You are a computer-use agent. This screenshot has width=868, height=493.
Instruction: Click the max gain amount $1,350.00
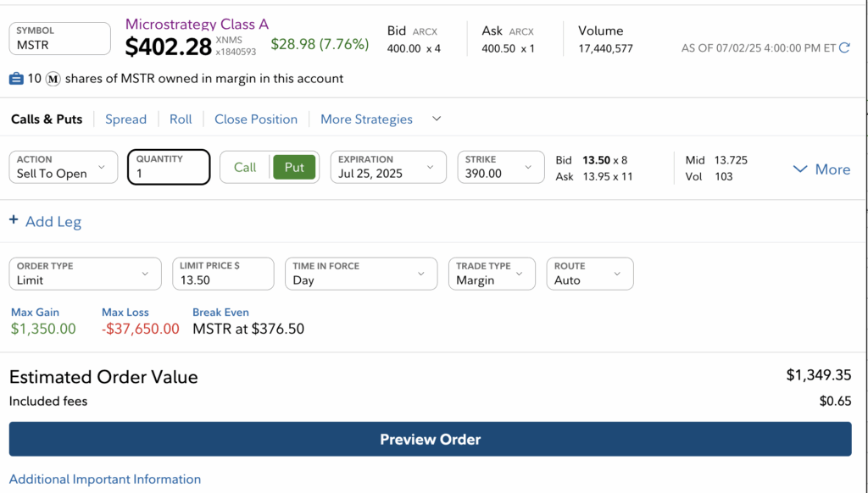[43, 329]
